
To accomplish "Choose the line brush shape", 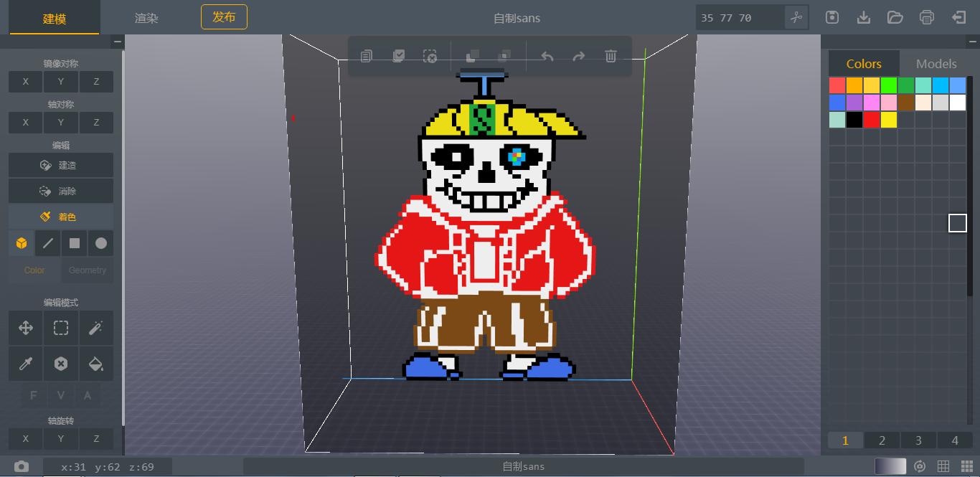I will point(48,243).
